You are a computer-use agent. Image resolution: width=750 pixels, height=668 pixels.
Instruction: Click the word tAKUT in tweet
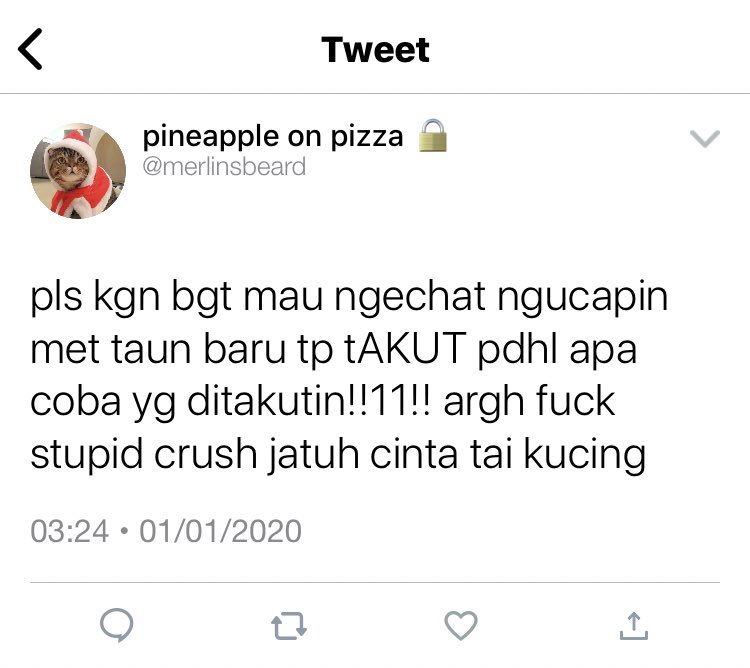(x=405, y=348)
